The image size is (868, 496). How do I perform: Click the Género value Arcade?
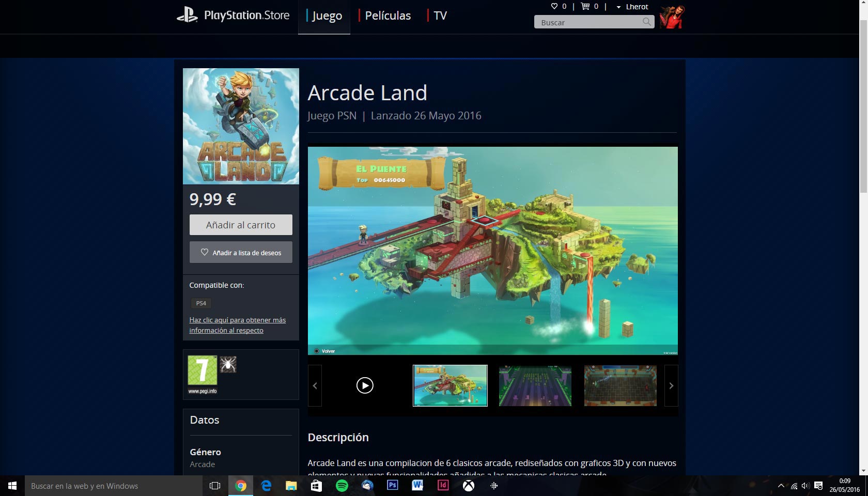(x=202, y=464)
